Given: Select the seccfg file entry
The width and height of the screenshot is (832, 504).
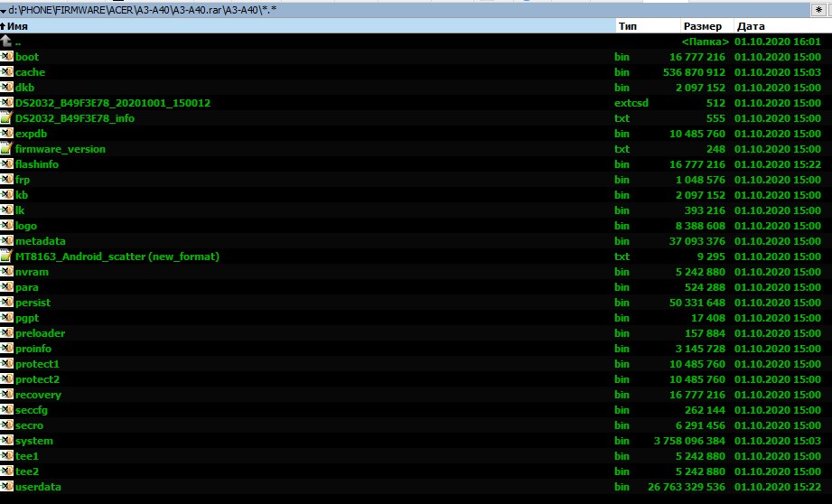Looking at the screenshot, I should click(x=33, y=410).
